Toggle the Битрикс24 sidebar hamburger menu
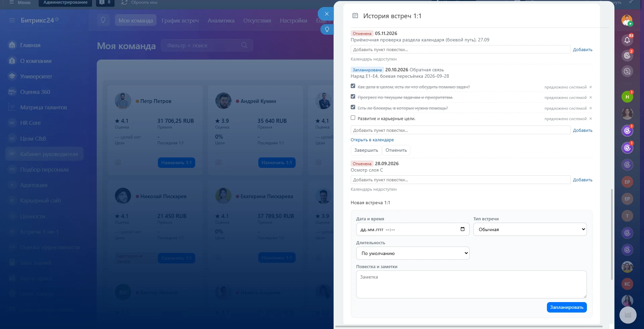The height and width of the screenshot is (329, 644). click(12, 20)
